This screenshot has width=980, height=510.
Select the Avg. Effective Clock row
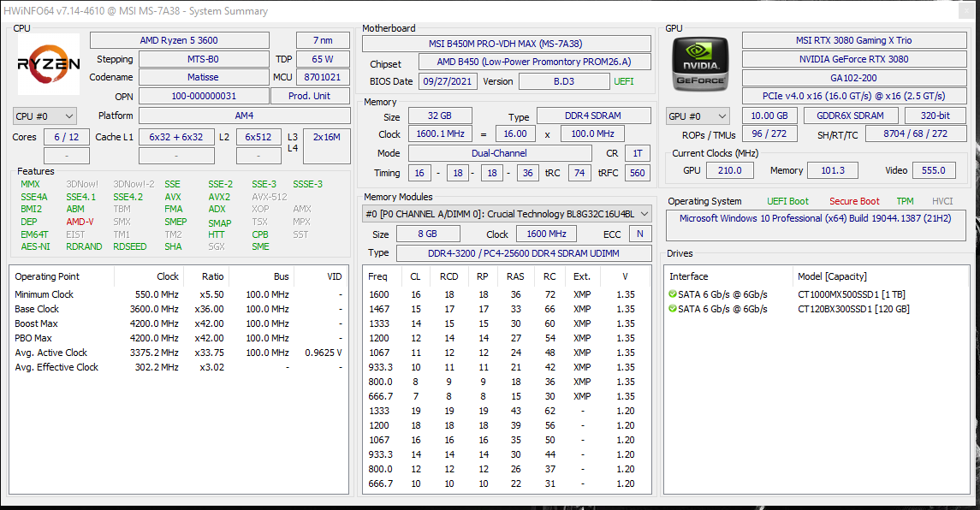(179, 367)
